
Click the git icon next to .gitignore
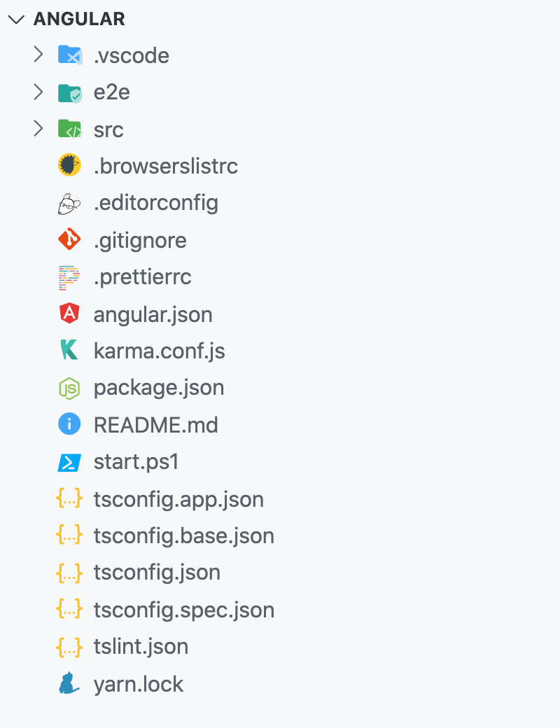(69, 239)
